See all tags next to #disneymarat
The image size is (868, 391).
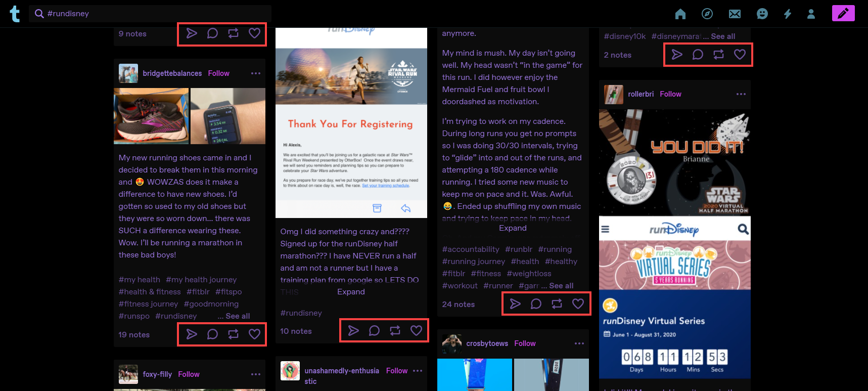723,36
